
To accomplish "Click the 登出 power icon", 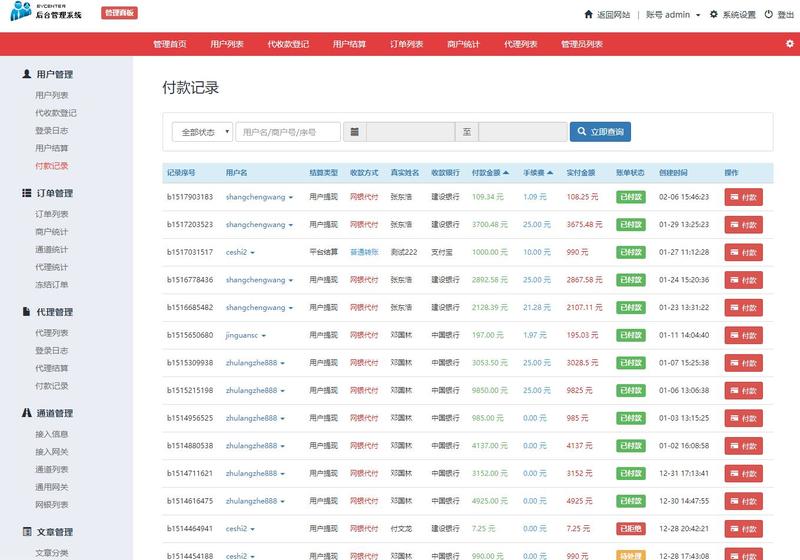I will point(768,15).
